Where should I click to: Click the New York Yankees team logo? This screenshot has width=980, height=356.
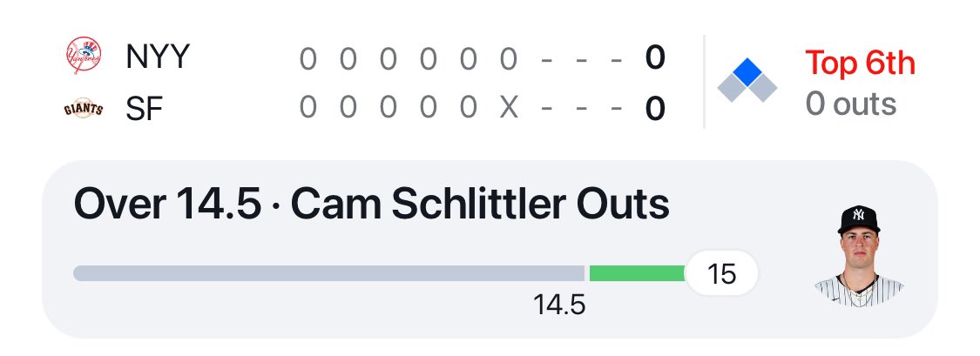[84, 57]
